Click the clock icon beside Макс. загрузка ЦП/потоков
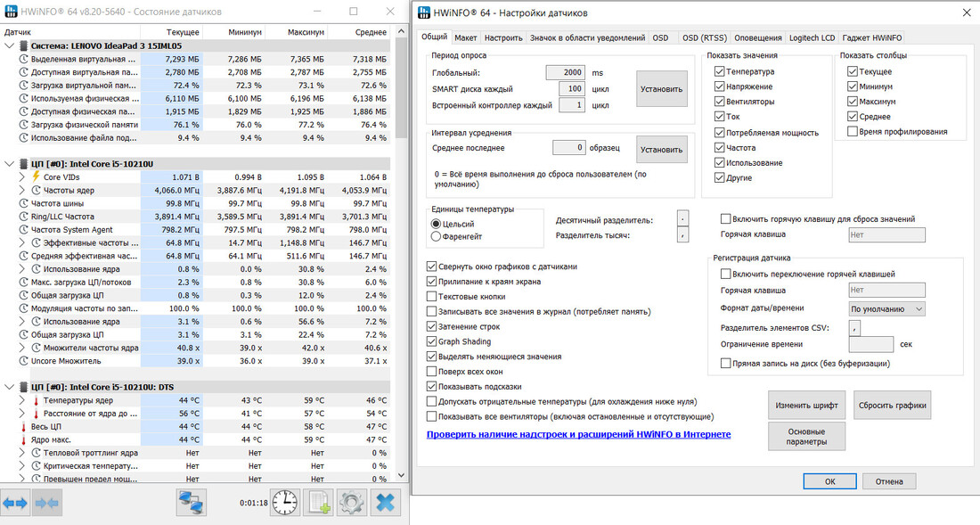Viewport: 980px width, 525px height. (x=24, y=282)
